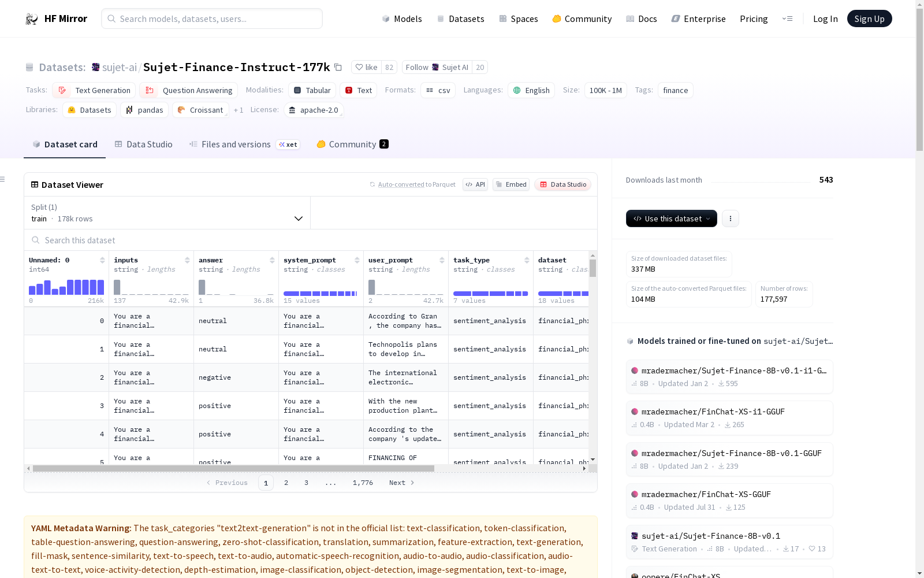
Task: Click the table horizontal scrollbar thumb
Action: [233, 468]
